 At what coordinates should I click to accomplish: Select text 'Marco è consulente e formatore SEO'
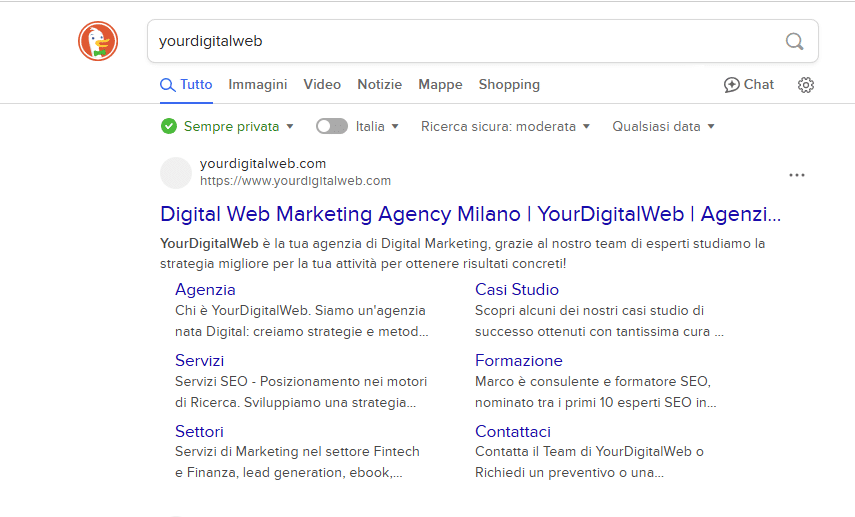[x=592, y=381]
